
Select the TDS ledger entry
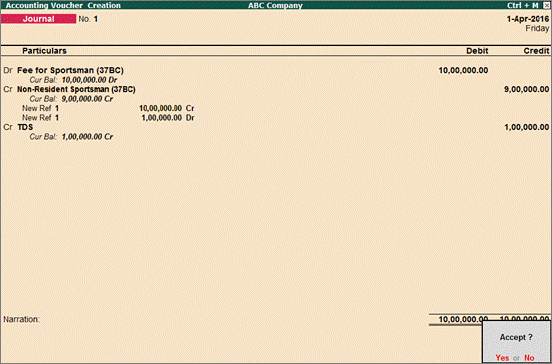coord(25,127)
